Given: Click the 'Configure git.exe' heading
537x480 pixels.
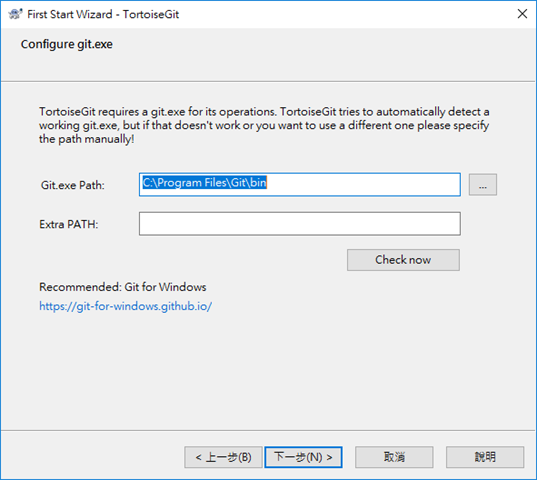Looking at the screenshot, I should tap(67, 45).
